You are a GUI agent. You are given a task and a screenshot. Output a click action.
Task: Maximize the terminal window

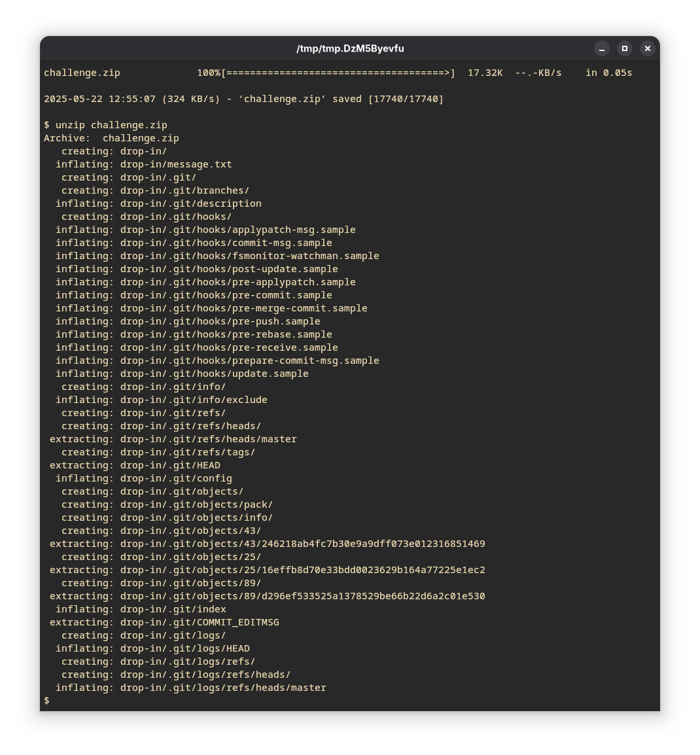coord(625,48)
